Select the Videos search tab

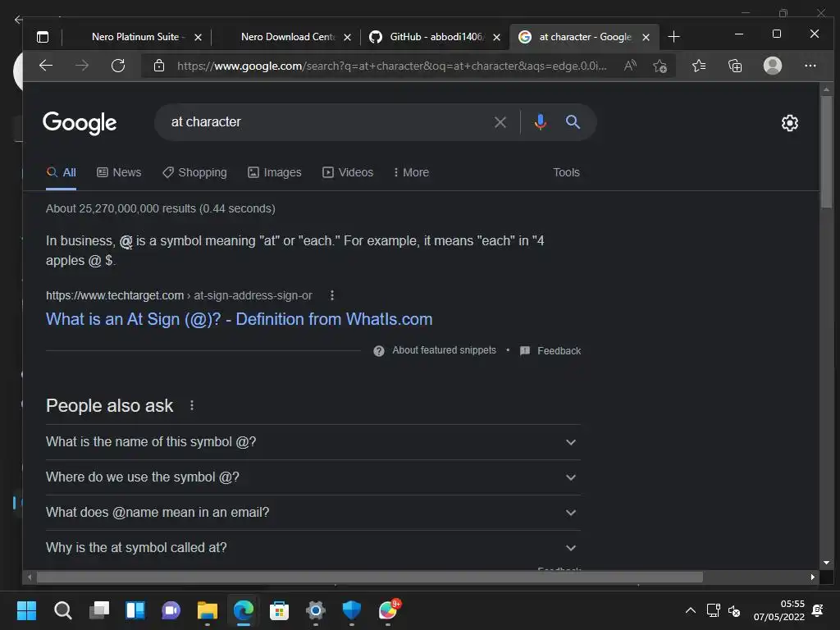pos(348,172)
